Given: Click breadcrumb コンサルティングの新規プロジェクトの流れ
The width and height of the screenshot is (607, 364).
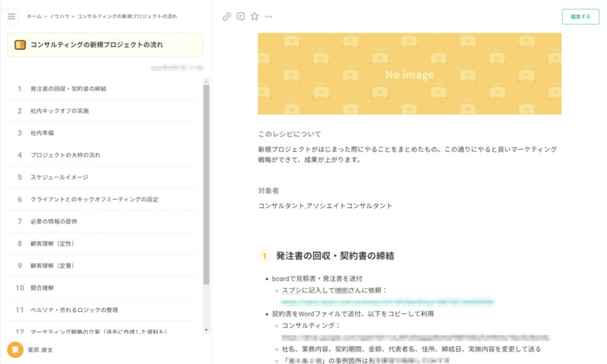Looking at the screenshot, I should pos(127,16).
